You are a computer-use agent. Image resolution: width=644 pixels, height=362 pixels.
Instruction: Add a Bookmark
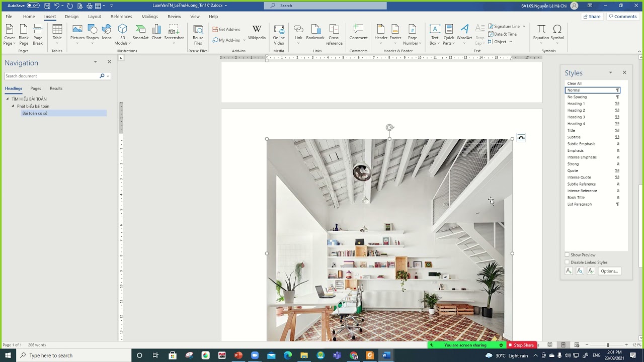click(315, 32)
